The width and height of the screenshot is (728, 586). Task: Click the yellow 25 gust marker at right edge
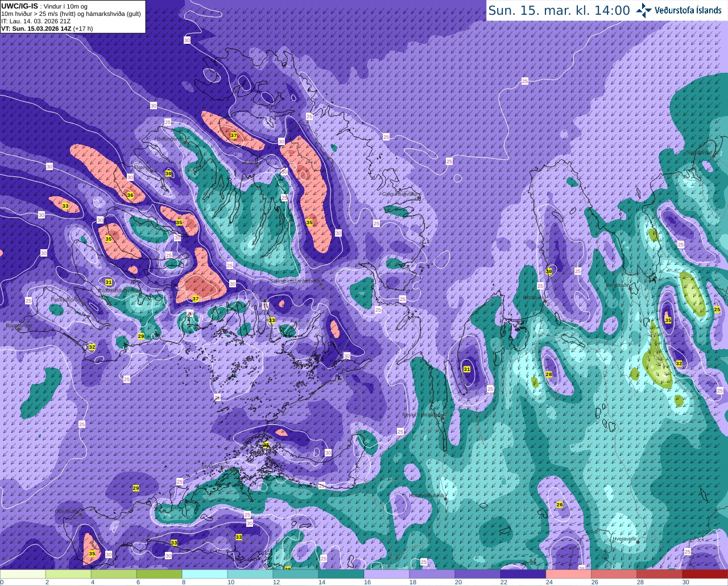pyautogui.click(x=717, y=309)
